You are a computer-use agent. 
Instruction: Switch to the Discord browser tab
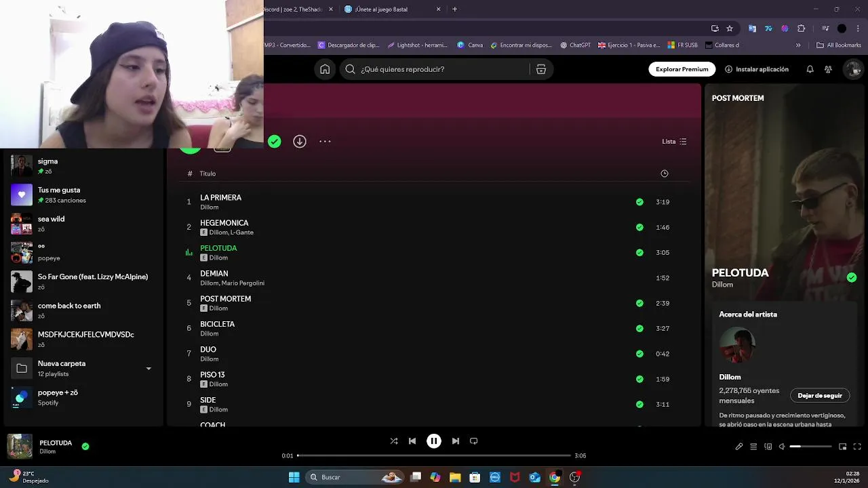tap(294, 9)
